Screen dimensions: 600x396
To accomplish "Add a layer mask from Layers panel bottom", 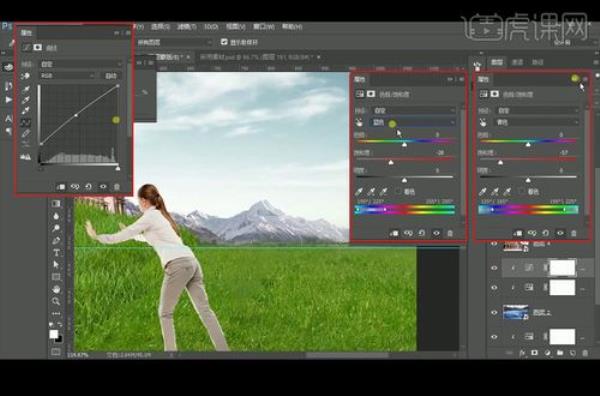I will (535, 353).
